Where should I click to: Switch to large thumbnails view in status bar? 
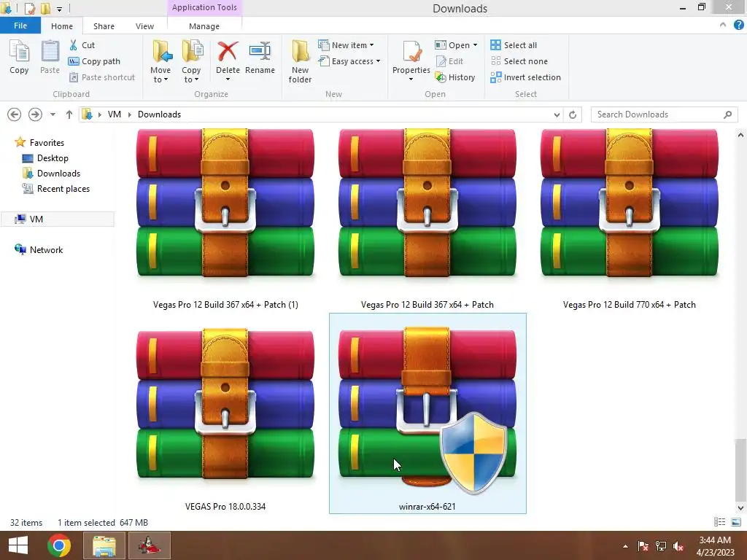point(735,522)
